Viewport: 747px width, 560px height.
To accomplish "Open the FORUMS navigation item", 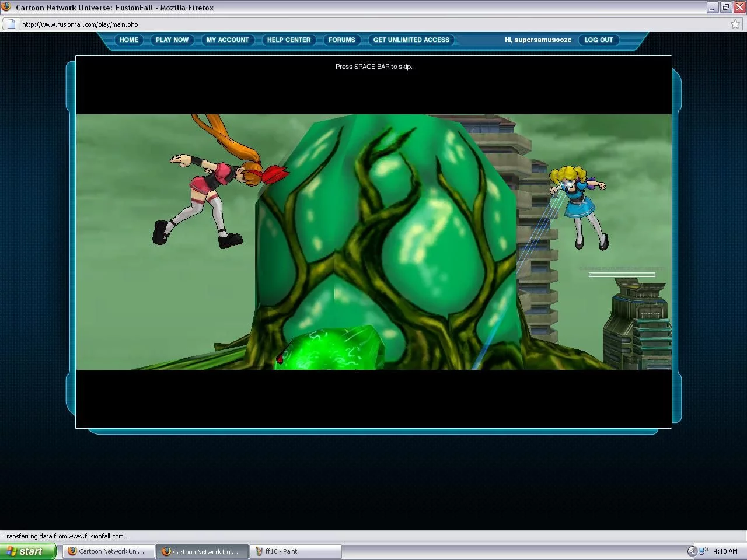I will [342, 40].
